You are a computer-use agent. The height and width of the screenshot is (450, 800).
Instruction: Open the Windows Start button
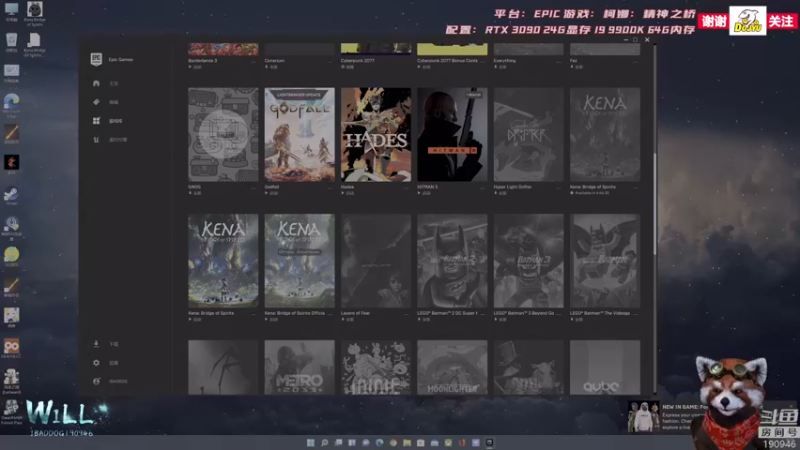tap(310, 443)
